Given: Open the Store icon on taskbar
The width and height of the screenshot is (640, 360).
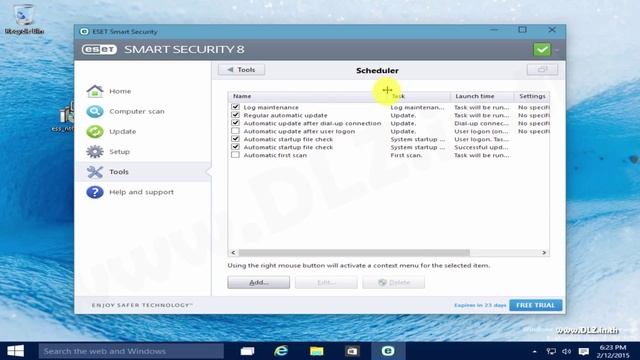Looking at the screenshot, I should tap(352, 351).
